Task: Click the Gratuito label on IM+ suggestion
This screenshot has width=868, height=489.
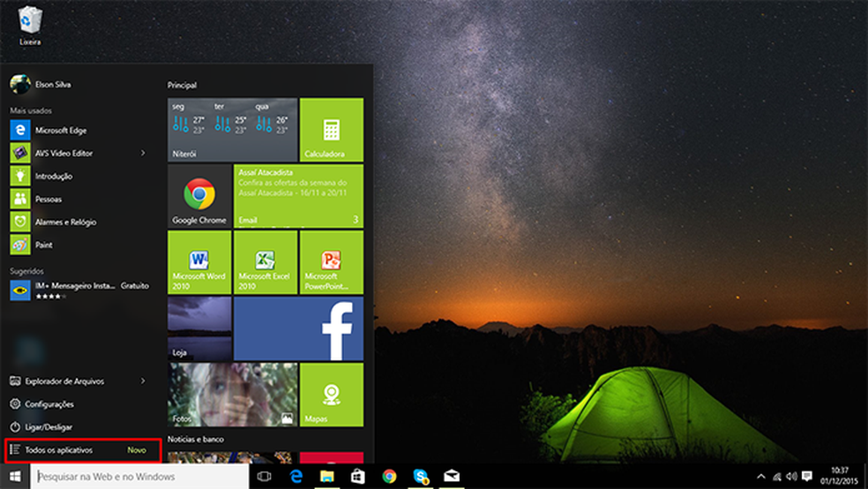Action: point(134,286)
